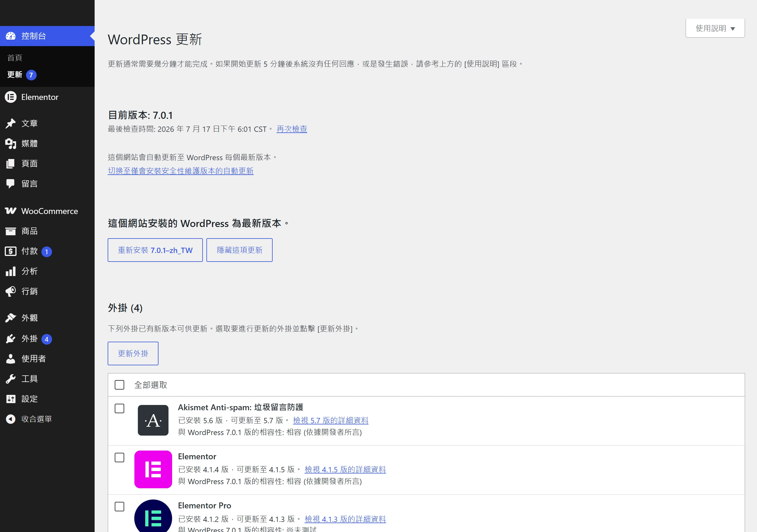Click the pages icon next to 頁面

click(x=11, y=163)
